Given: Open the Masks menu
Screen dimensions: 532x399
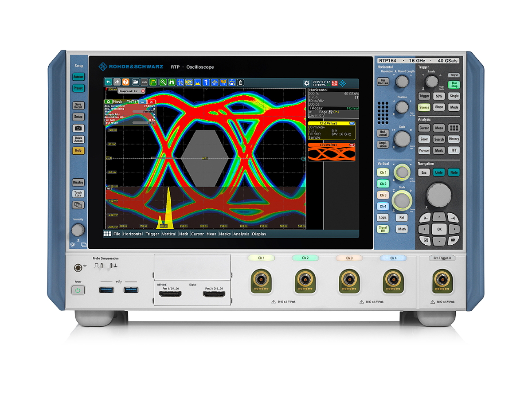Looking at the screenshot, I should 225,234.
